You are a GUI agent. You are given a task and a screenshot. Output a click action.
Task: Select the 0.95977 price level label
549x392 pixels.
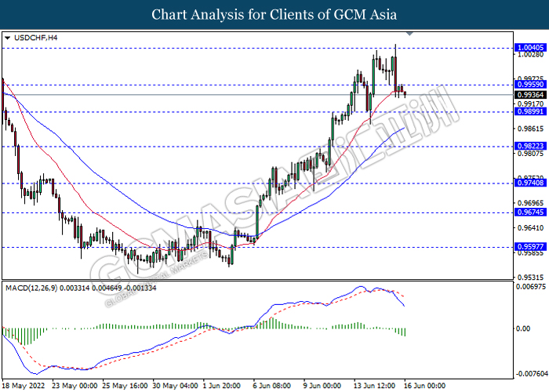click(x=530, y=247)
